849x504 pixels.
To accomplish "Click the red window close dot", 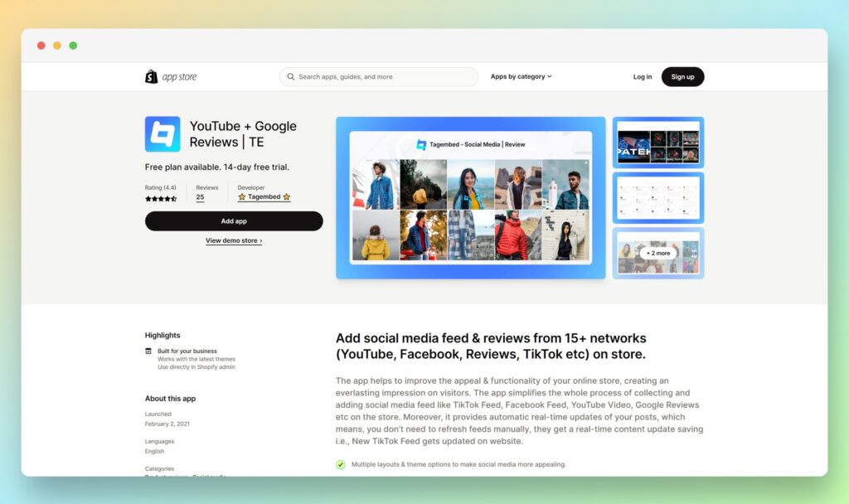I will (x=41, y=46).
